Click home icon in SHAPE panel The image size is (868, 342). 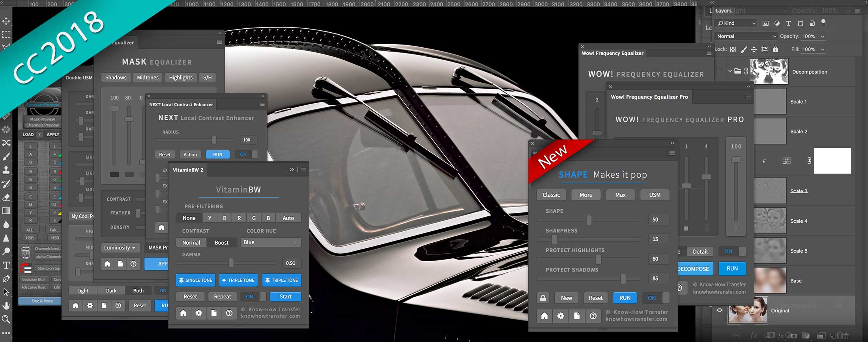[544, 316]
